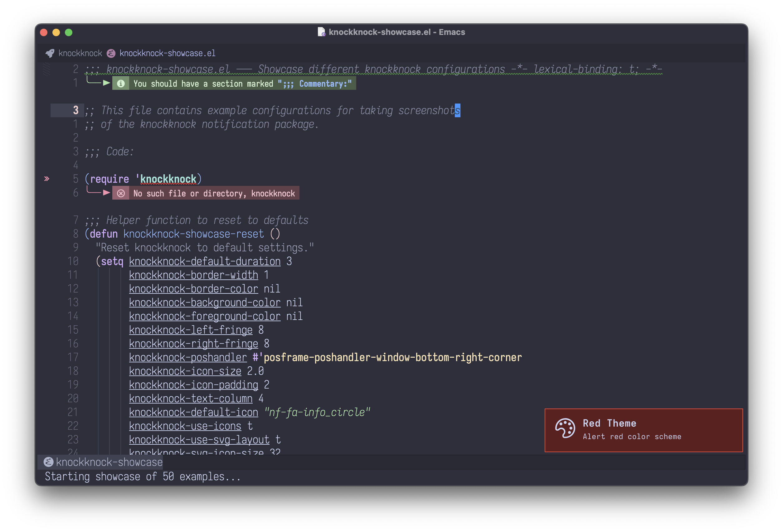The height and width of the screenshot is (532, 783).
Task: Click the variable 'knockknock-border-width'
Action: pyautogui.click(x=193, y=275)
